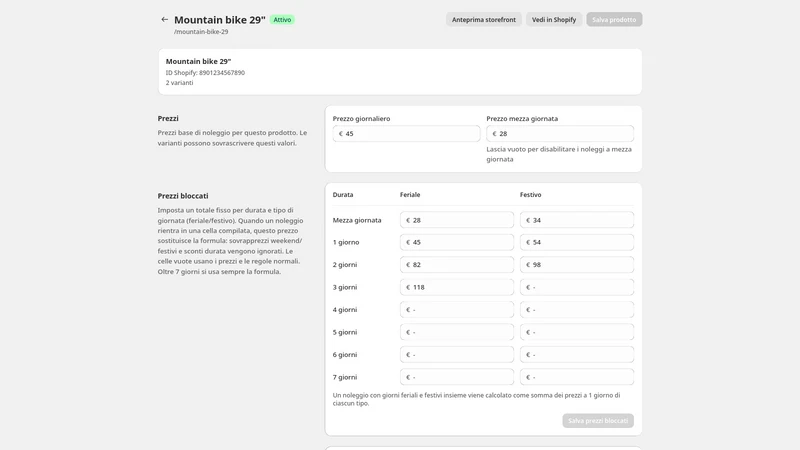The image size is (800, 450).
Task: Click the Salva prezzi bloccati button
Action: [598, 420]
